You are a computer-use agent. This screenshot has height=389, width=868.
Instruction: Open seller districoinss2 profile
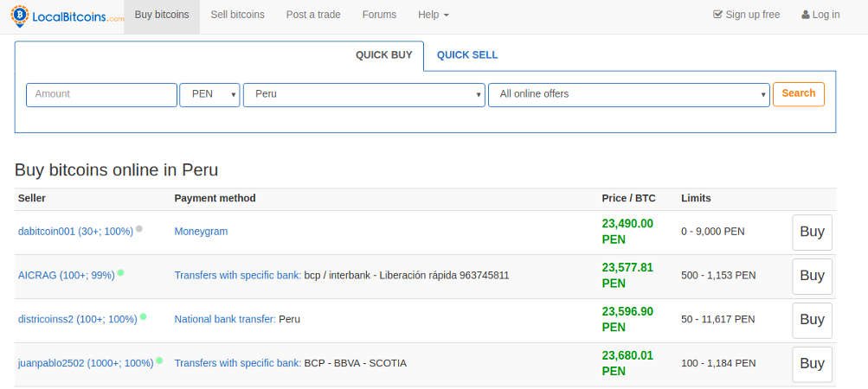click(x=78, y=319)
